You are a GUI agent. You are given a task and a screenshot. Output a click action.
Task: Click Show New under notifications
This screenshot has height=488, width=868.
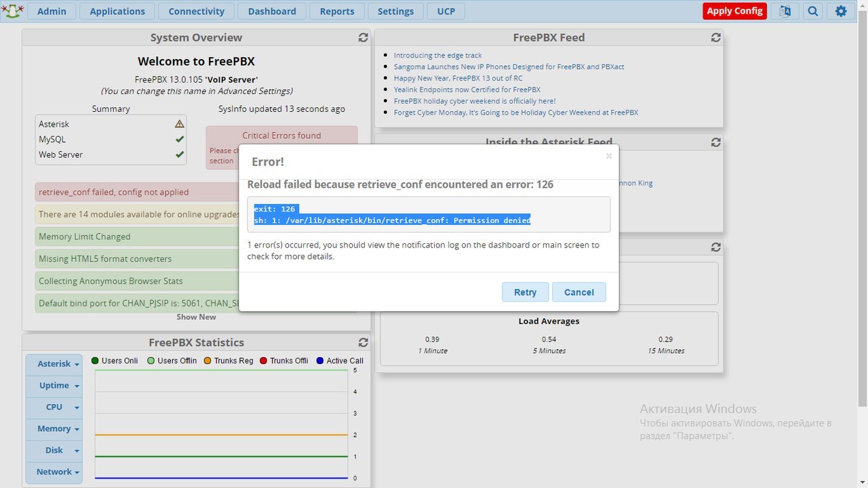[196, 317]
